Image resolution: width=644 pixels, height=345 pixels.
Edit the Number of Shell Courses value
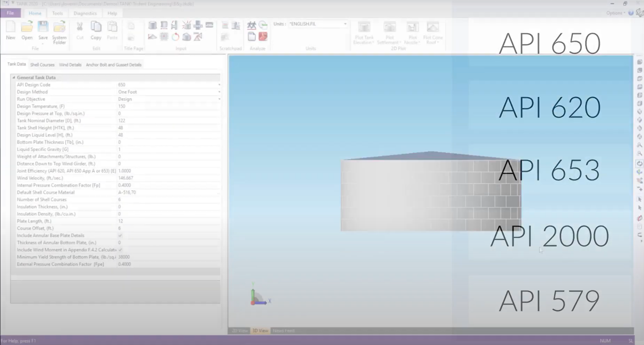[168, 199]
